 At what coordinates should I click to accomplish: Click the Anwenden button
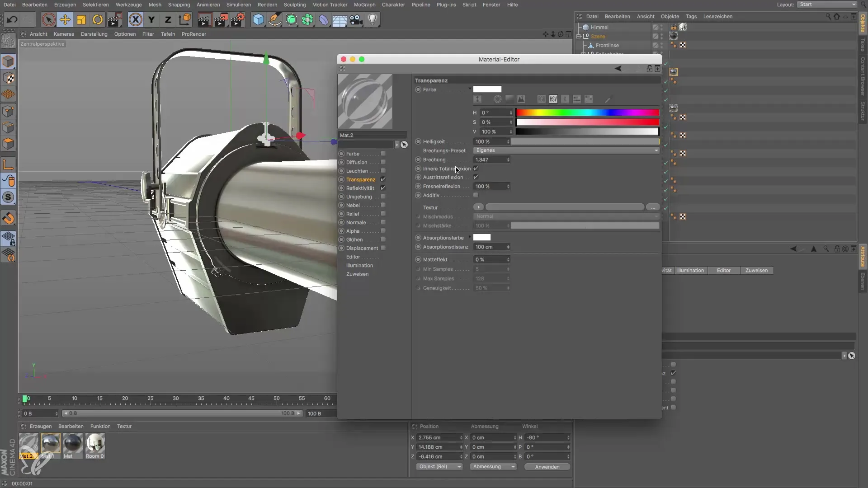[x=547, y=467]
